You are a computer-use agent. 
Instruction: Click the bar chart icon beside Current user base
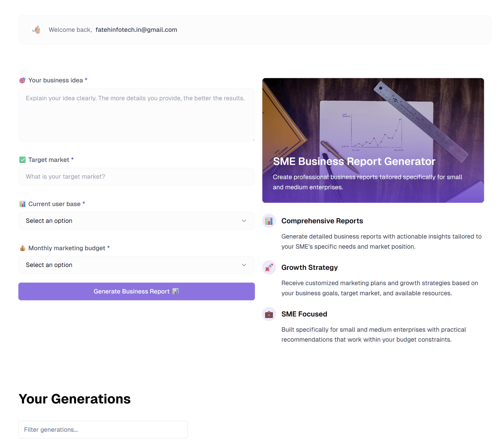click(x=22, y=204)
